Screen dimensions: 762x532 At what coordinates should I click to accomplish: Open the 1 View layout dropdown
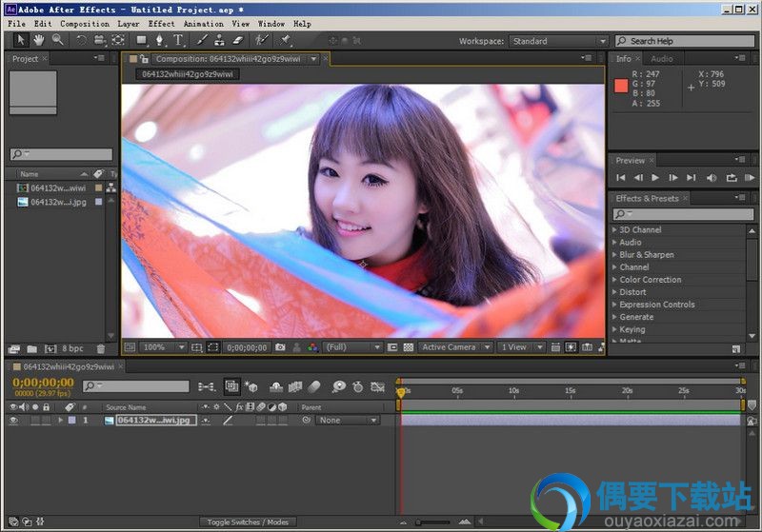[x=521, y=347]
